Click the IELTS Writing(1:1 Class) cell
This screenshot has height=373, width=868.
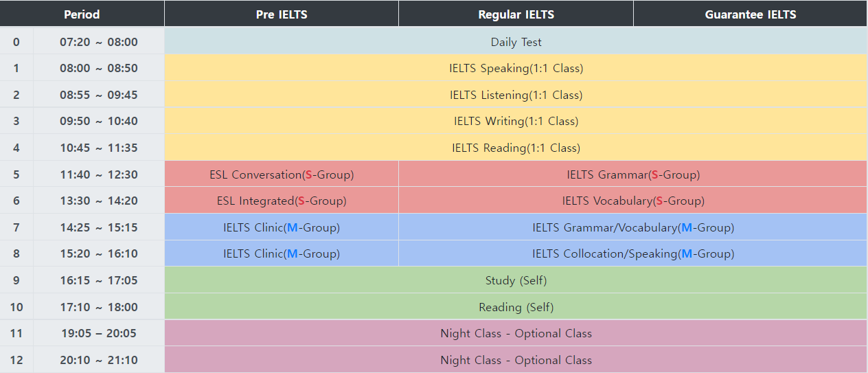click(516, 121)
